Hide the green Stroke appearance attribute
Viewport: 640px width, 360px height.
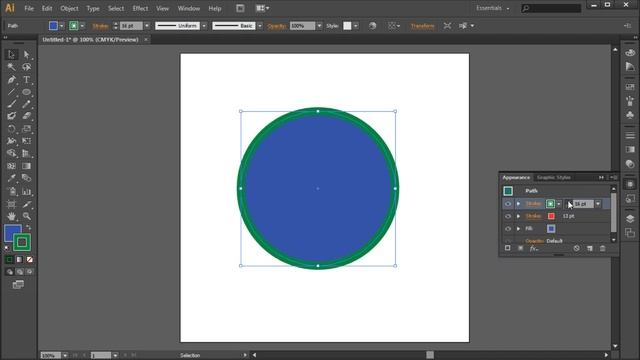(x=508, y=204)
